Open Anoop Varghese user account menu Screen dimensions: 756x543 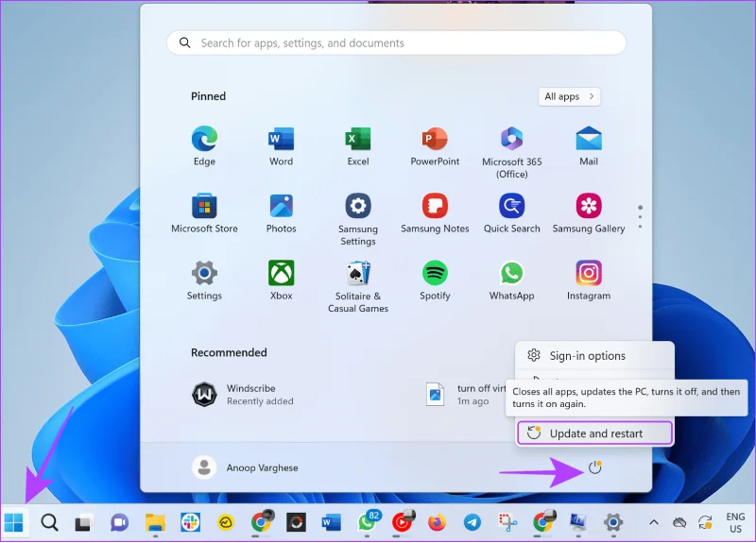pyautogui.click(x=246, y=467)
